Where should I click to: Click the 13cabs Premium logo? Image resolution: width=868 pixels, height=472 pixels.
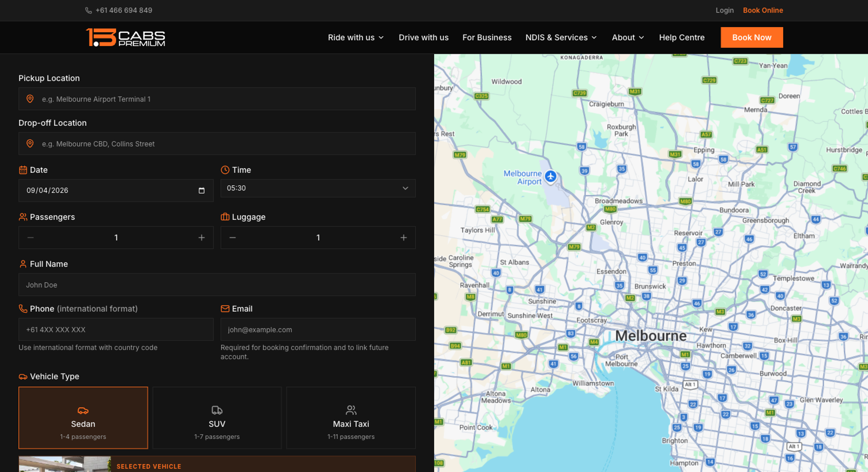125,37
